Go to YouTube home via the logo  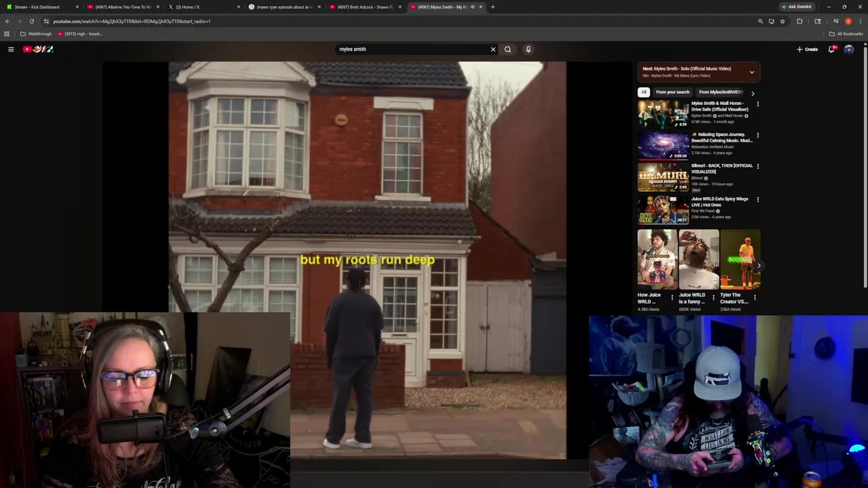point(38,49)
